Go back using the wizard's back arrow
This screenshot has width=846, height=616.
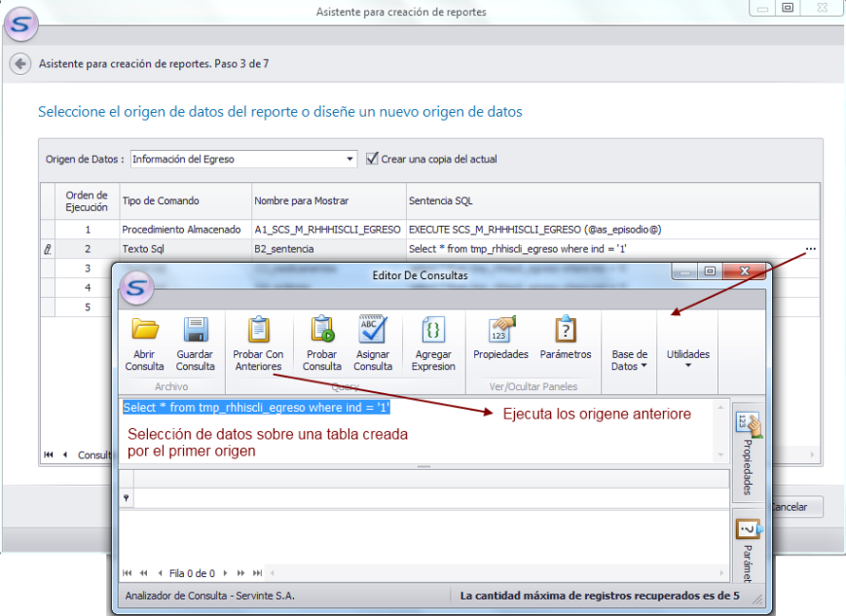[19, 64]
